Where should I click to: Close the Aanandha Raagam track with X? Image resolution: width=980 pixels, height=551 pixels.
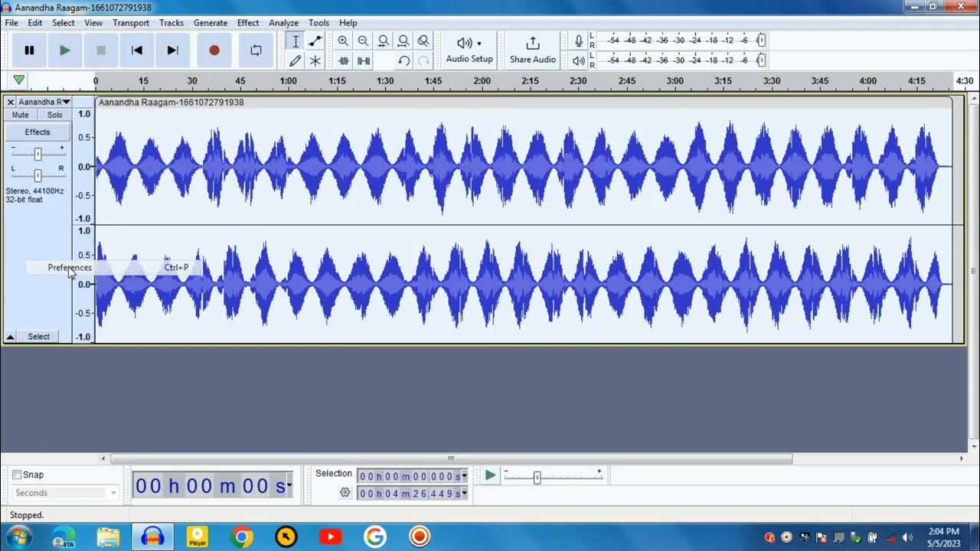tap(11, 102)
